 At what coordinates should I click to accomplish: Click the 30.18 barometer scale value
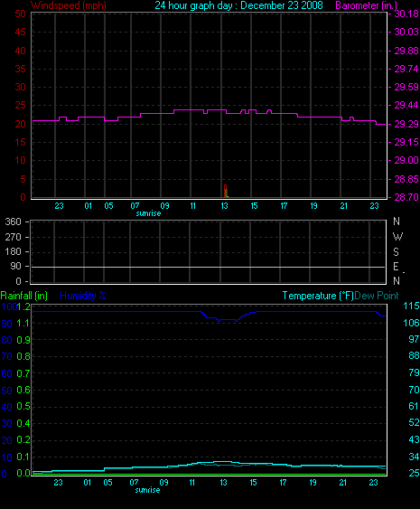pos(406,14)
